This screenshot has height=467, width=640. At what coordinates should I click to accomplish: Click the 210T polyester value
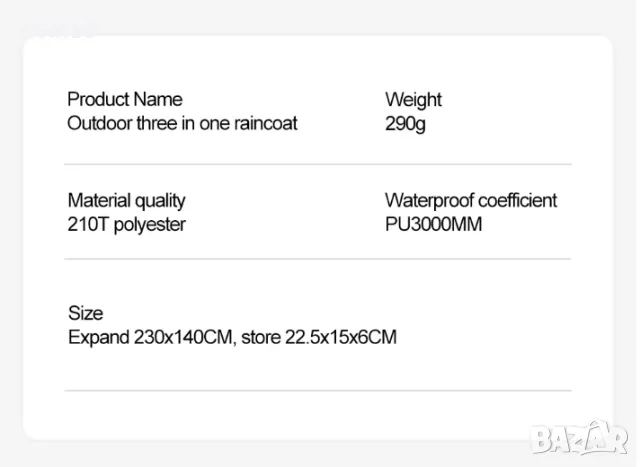pyautogui.click(x=126, y=224)
